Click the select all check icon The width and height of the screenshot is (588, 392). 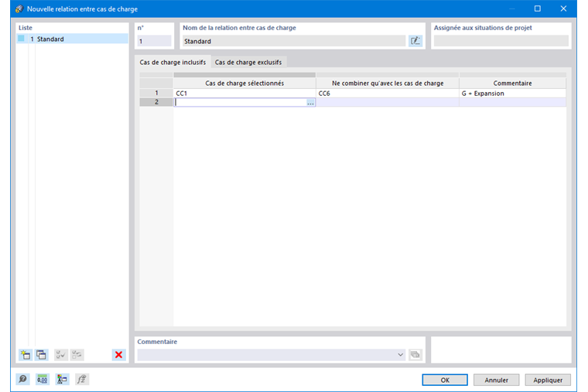(61, 355)
